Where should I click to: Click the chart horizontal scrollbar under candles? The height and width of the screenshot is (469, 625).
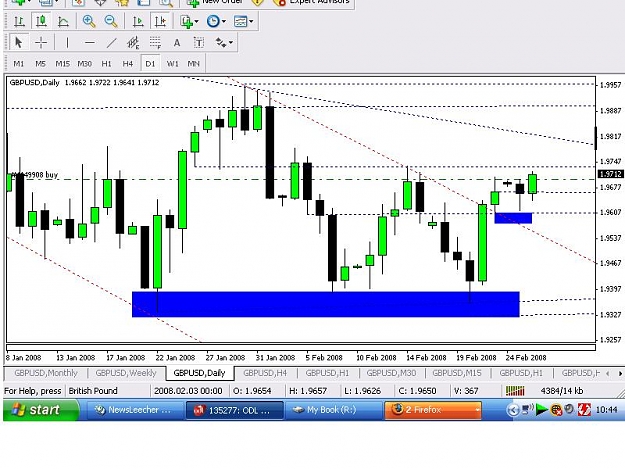[x=301, y=347]
